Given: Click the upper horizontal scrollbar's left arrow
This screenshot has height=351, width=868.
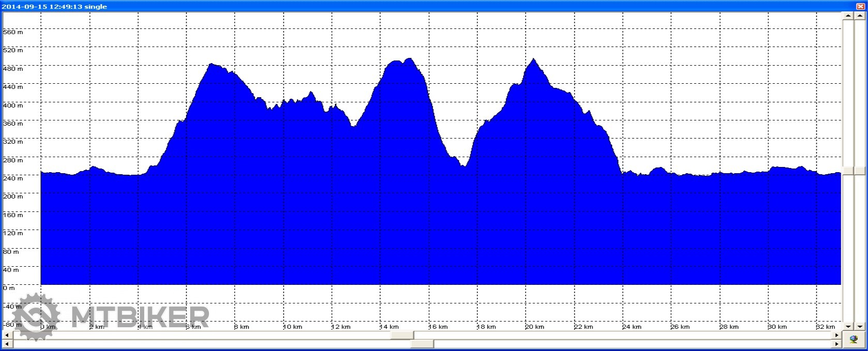Looking at the screenshot, I should (x=6, y=335).
